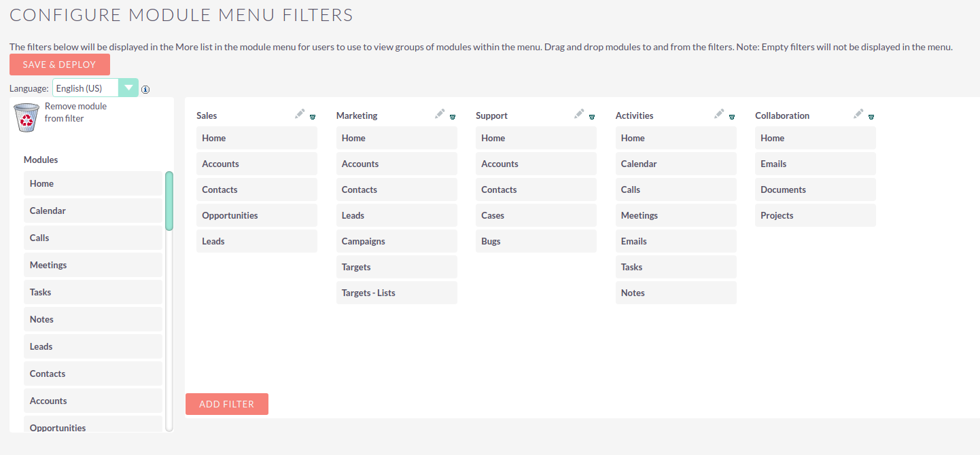The image size is (980, 455).
Task: Click the delete icon next to Marketing filter
Action: click(x=453, y=117)
